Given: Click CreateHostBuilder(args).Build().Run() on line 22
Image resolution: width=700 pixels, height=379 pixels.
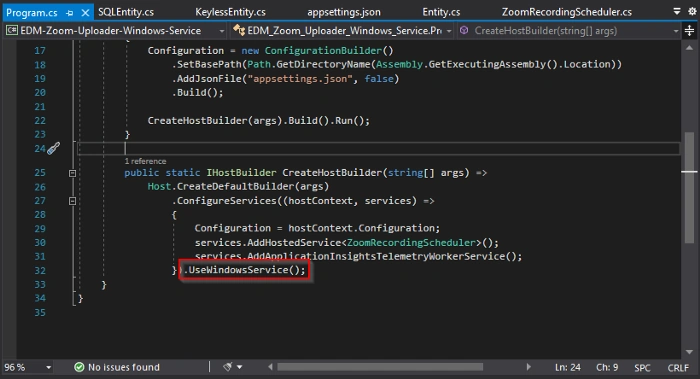Looking at the screenshot, I should tap(258, 121).
